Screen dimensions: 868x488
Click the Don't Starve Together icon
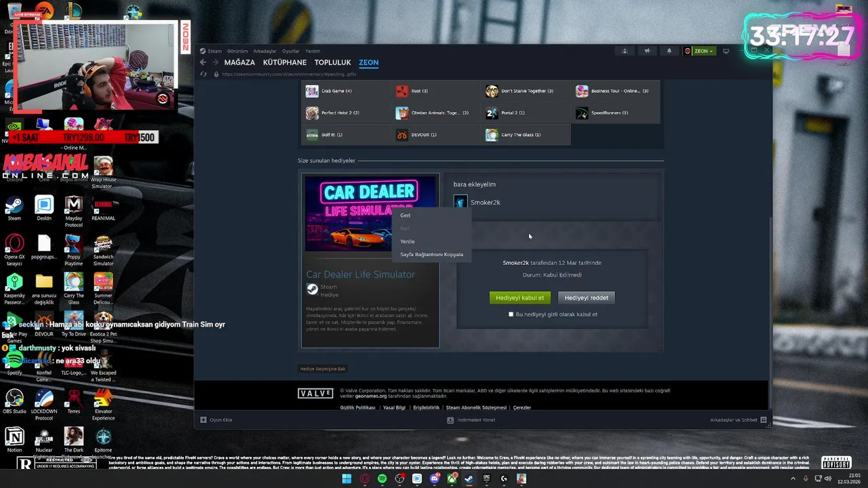tap(492, 91)
